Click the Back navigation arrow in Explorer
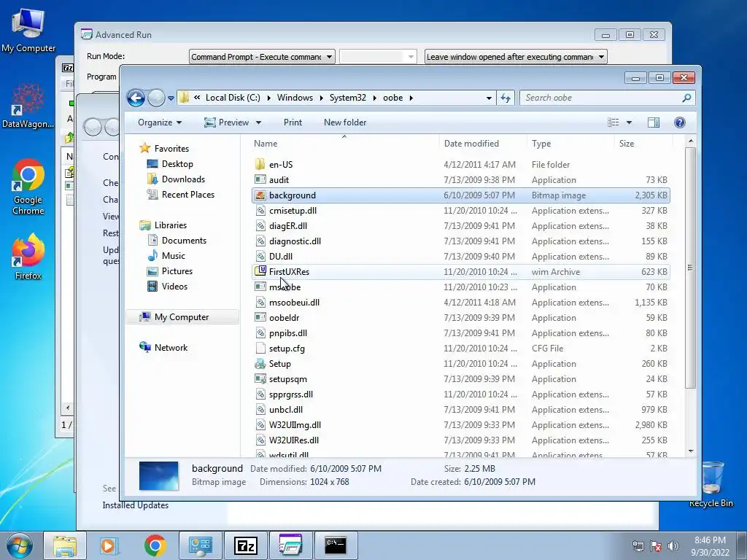 click(136, 98)
